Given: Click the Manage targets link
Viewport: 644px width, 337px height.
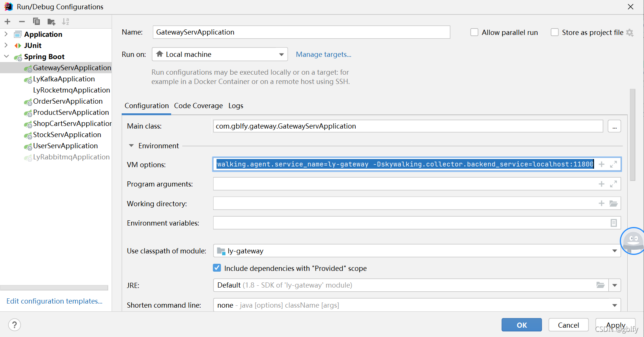Looking at the screenshot, I should (x=323, y=54).
